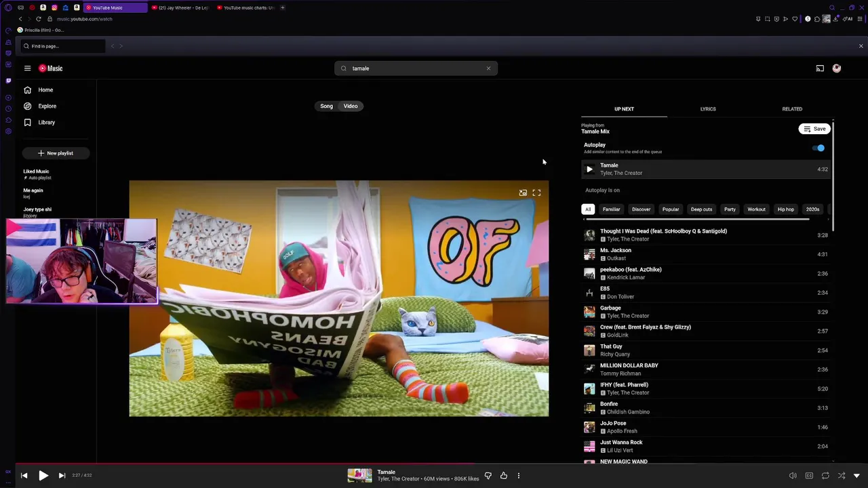
Task: Select the Popular filter chip
Action: pyautogui.click(x=671, y=209)
